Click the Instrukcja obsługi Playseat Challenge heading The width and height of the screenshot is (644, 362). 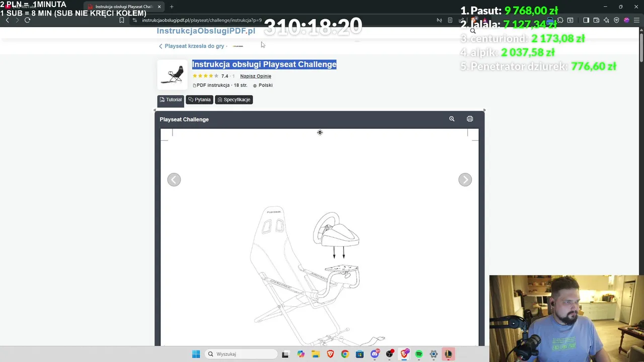264,64
